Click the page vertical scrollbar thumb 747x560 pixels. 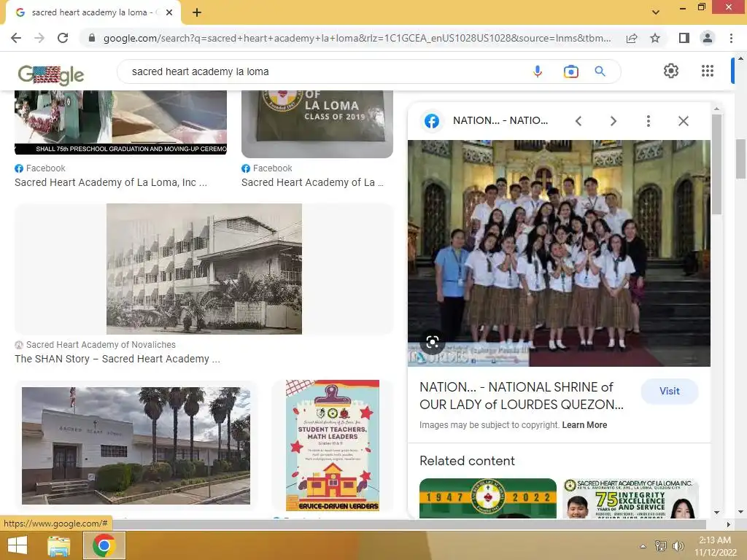pyautogui.click(x=741, y=159)
